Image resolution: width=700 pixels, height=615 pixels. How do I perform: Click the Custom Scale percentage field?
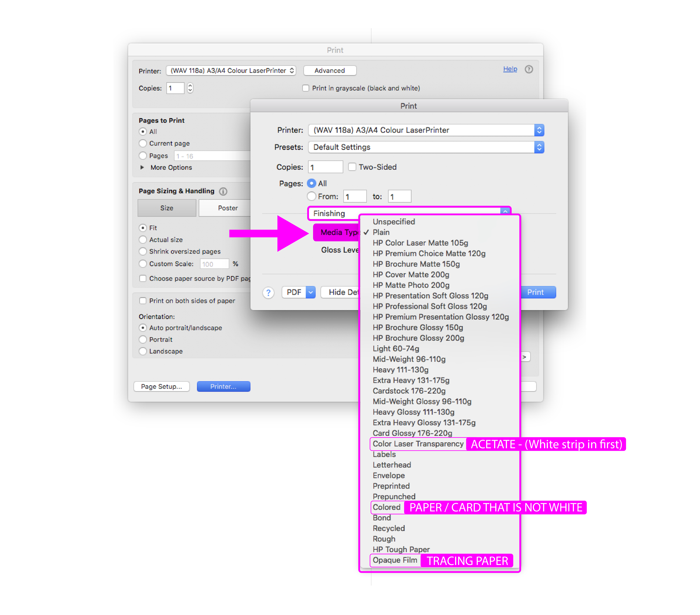[214, 264]
